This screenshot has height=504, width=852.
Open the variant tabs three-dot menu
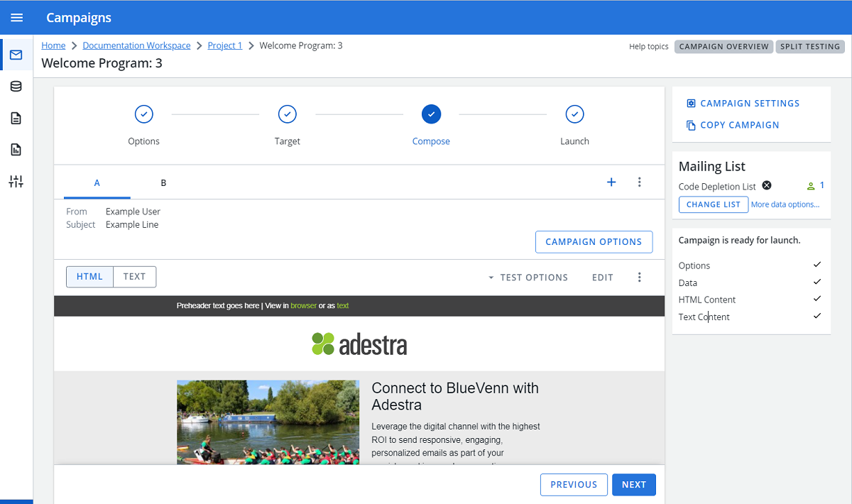(640, 182)
